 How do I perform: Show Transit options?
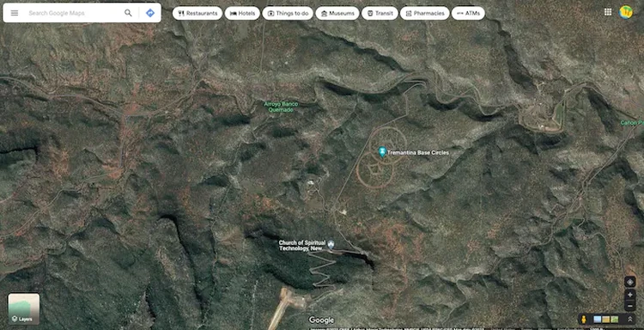(380, 13)
